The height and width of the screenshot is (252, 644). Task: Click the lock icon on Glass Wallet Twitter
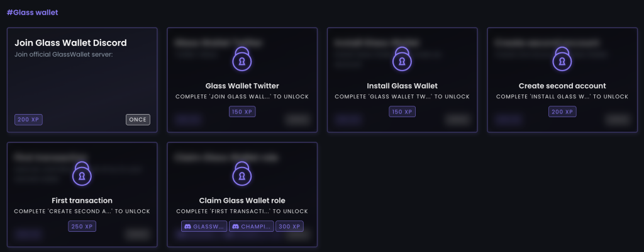242,59
